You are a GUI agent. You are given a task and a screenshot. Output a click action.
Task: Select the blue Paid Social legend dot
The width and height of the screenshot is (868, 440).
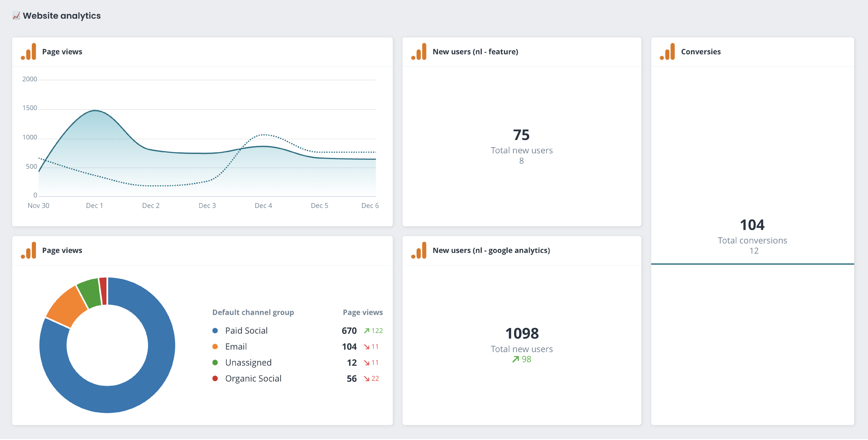215,331
